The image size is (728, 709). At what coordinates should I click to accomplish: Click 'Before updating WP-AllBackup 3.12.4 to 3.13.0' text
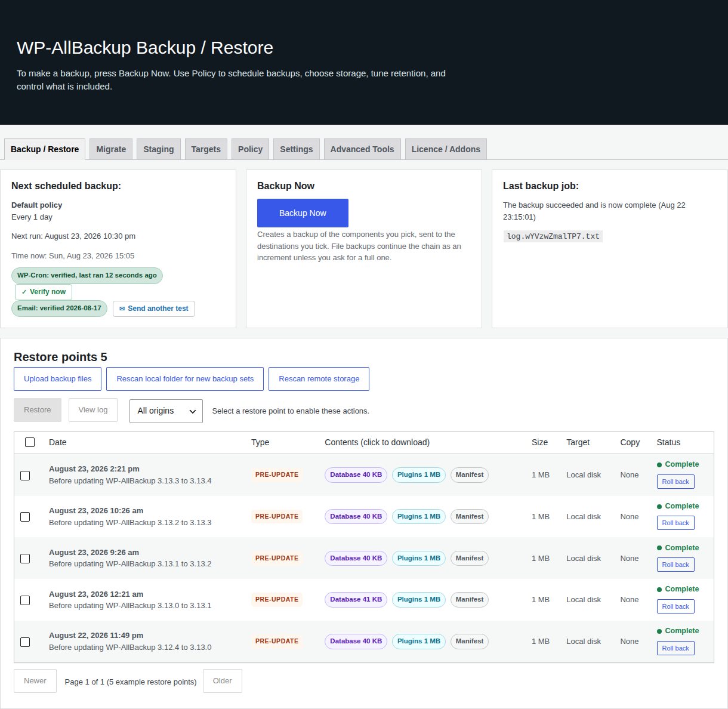pyautogui.click(x=130, y=648)
